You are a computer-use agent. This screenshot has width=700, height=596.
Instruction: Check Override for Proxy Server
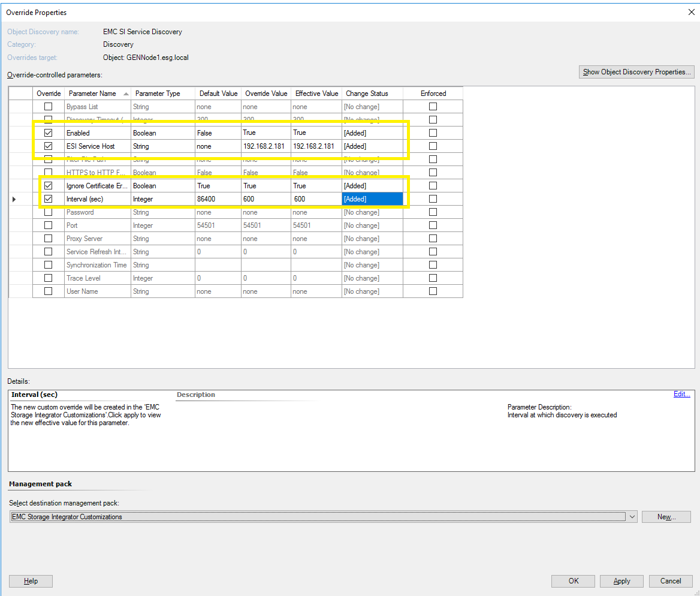coord(48,239)
